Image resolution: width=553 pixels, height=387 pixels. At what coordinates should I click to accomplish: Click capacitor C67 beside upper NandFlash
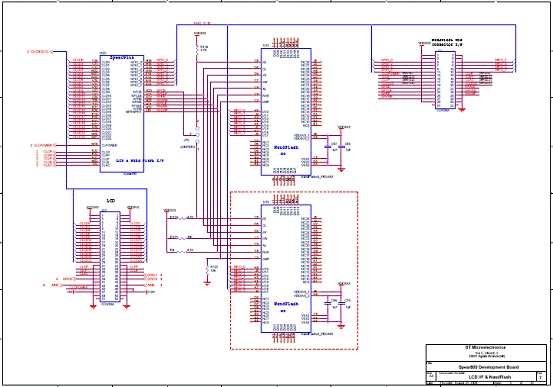(328, 147)
